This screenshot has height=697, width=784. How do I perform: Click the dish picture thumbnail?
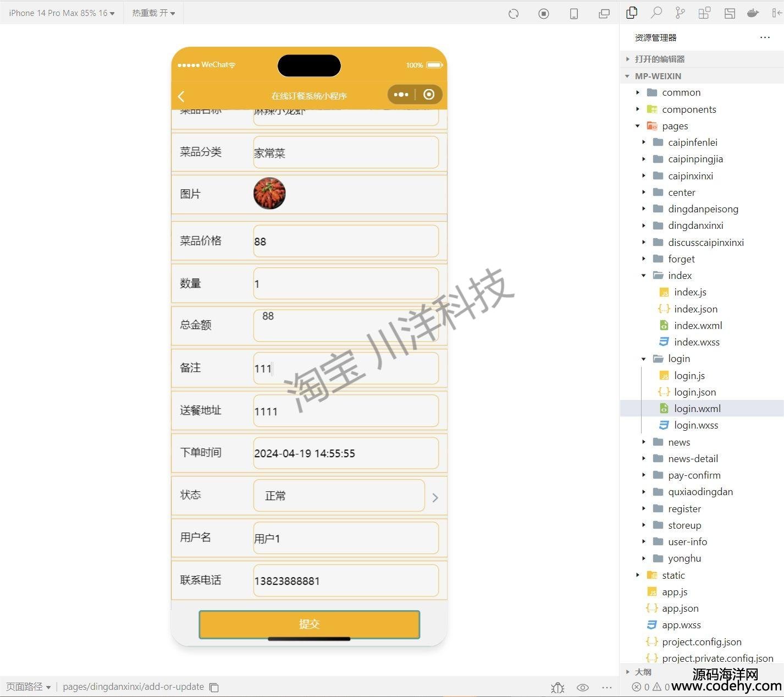pyautogui.click(x=269, y=194)
